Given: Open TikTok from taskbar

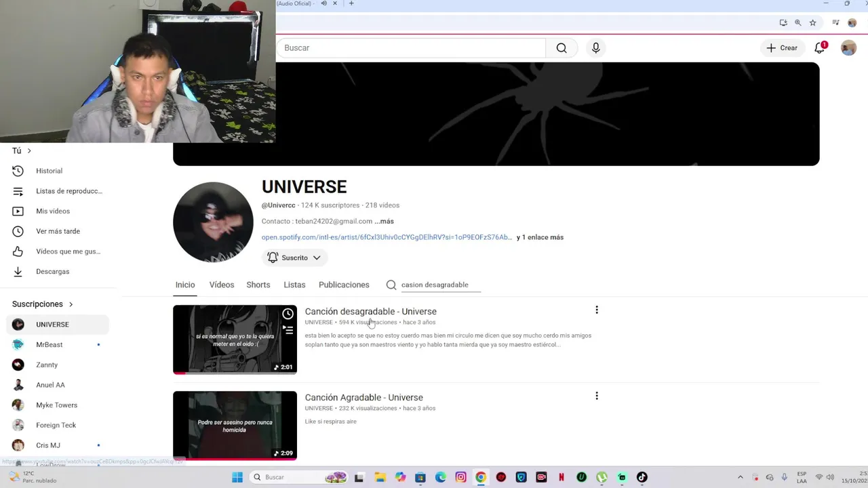Looking at the screenshot, I should point(642,477).
